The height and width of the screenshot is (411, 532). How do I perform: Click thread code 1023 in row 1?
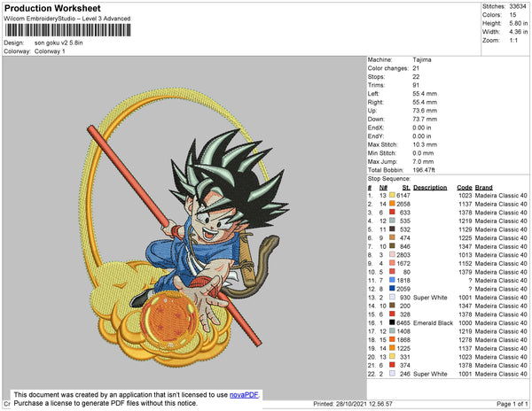pos(465,196)
